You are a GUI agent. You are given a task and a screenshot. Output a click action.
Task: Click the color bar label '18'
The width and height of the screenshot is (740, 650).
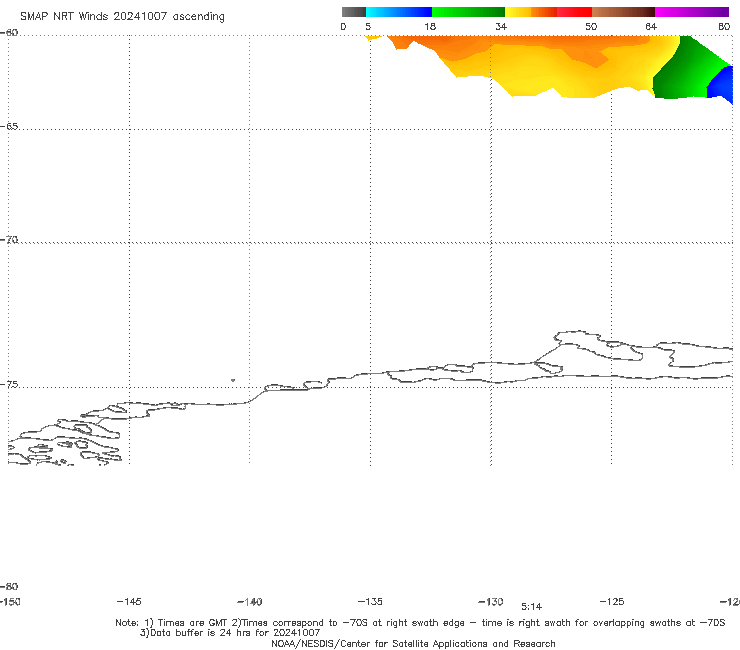[430, 27]
